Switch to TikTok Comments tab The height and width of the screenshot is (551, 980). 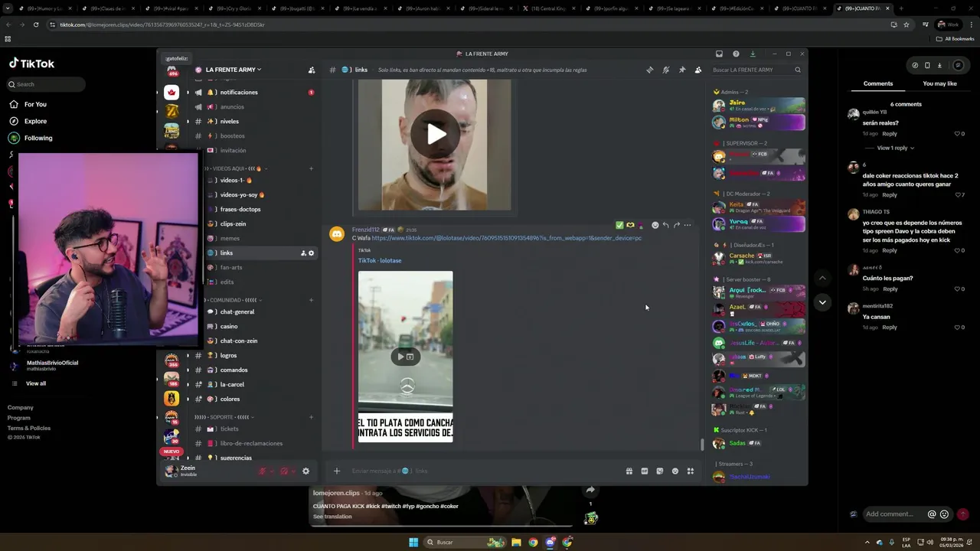coord(878,83)
